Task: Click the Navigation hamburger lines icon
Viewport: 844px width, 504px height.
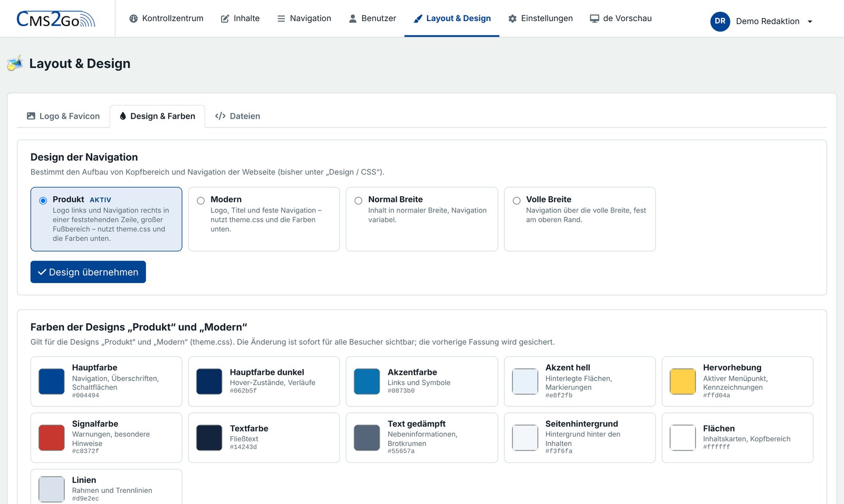Action: tap(281, 18)
